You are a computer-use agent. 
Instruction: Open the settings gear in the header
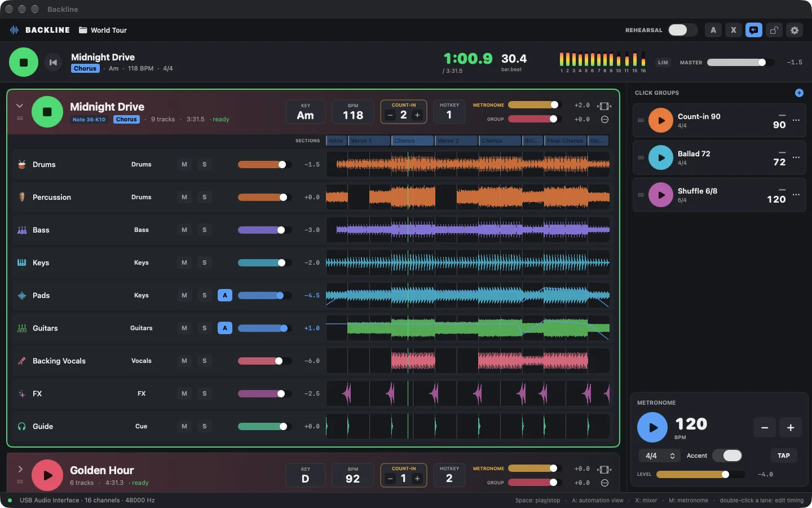click(795, 30)
